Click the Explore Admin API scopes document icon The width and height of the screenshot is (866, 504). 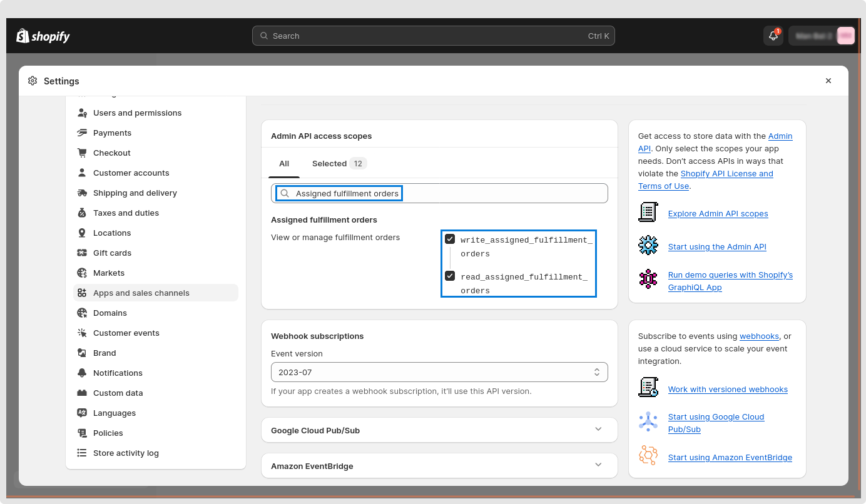tap(648, 213)
